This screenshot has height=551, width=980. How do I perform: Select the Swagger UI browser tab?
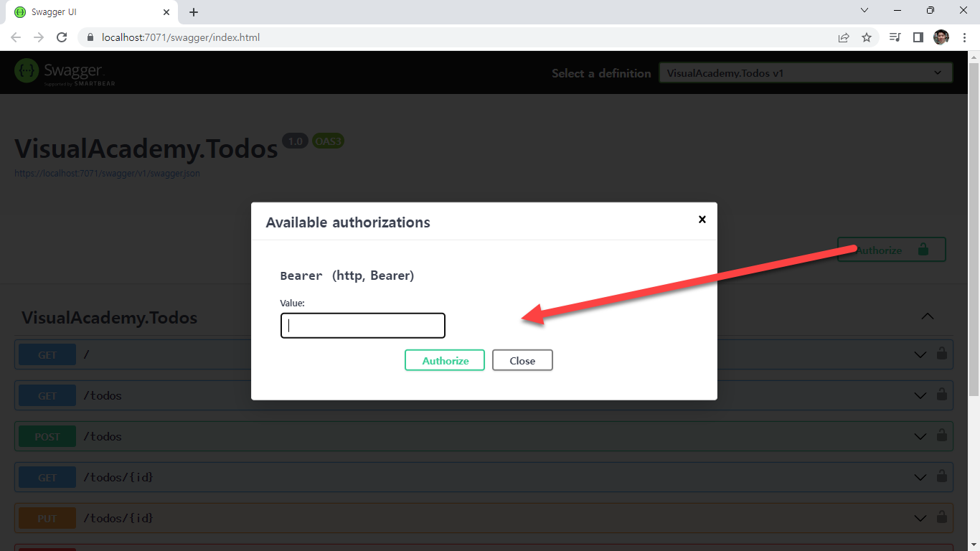pos(86,12)
